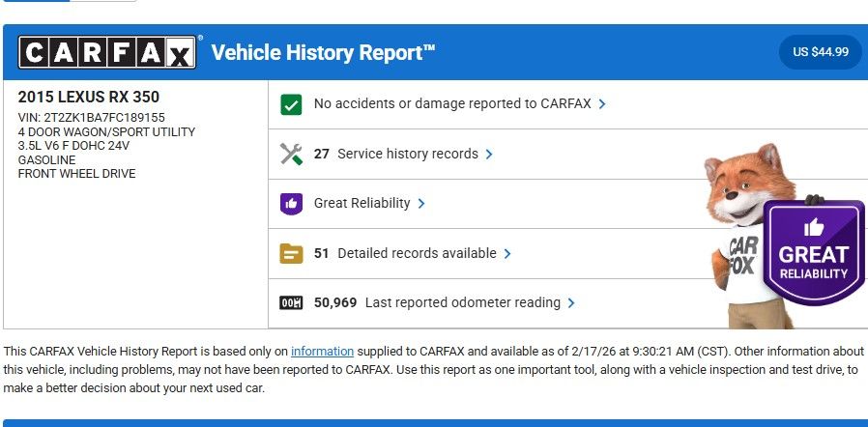Click the wrench service history icon

click(x=291, y=154)
